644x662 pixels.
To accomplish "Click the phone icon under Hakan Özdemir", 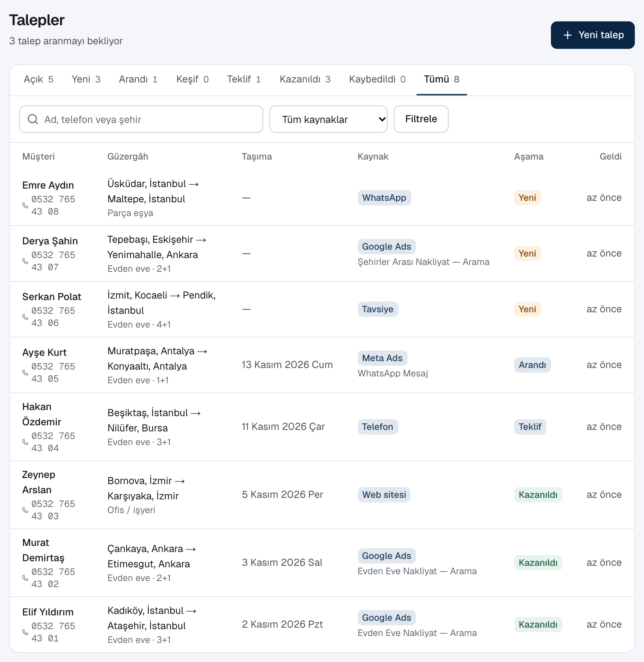I will tap(25, 442).
